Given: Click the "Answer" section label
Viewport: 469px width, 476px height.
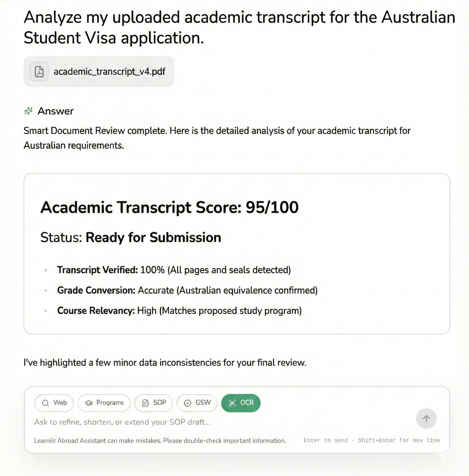Looking at the screenshot, I should [55, 111].
